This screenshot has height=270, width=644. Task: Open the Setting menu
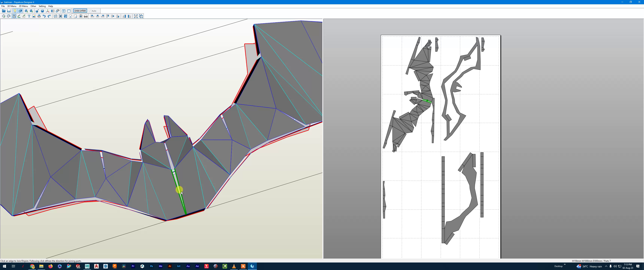coord(42,6)
